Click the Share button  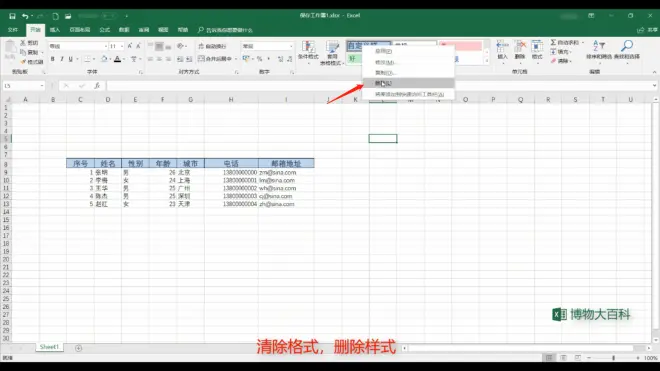(x=647, y=30)
